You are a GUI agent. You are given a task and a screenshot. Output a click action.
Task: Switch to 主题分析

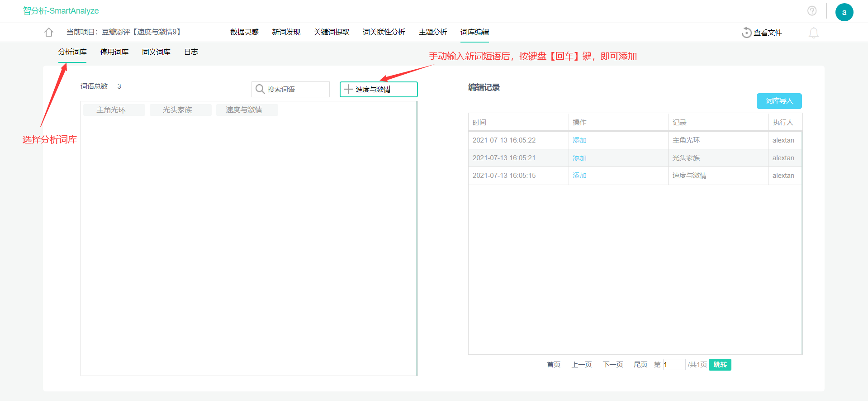pos(433,32)
